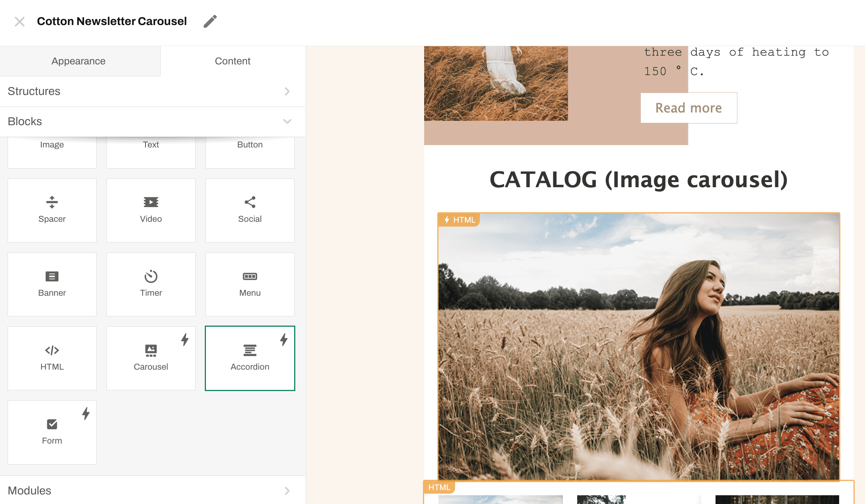Image resolution: width=865 pixels, height=504 pixels.
Task: Switch to the Content tab
Action: [x=233, y=61]
